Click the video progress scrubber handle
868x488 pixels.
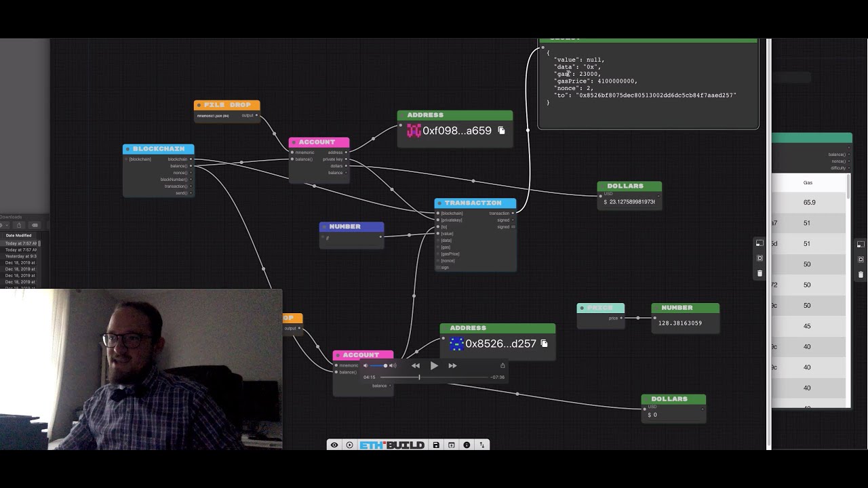click(419, 377)
